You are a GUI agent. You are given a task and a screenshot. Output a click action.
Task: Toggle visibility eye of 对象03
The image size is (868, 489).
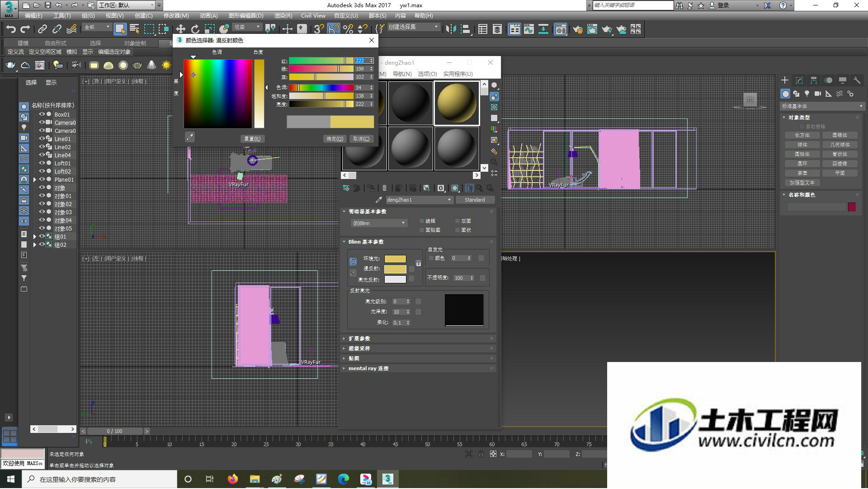pyautogui.click(x=42, y=212)
